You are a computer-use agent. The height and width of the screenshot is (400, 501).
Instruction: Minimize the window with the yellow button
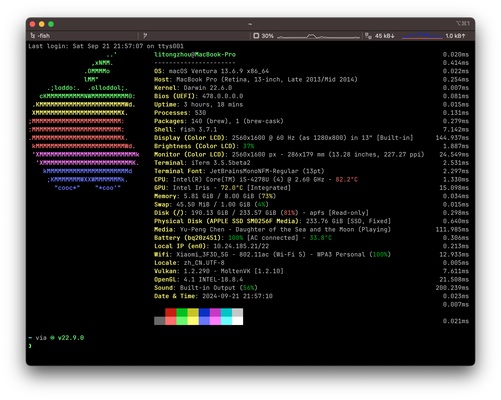42,24
